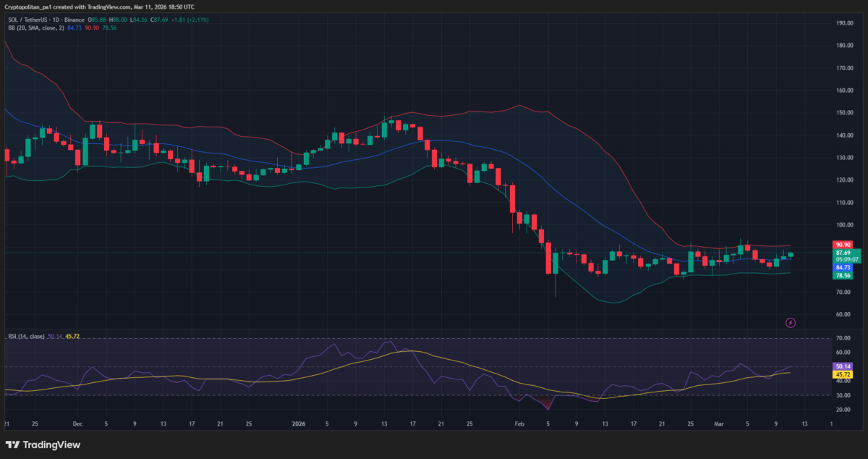868x459 pixels.
Task: Click the 30.00 level on RSI scale
Action: tap(842, 395)
